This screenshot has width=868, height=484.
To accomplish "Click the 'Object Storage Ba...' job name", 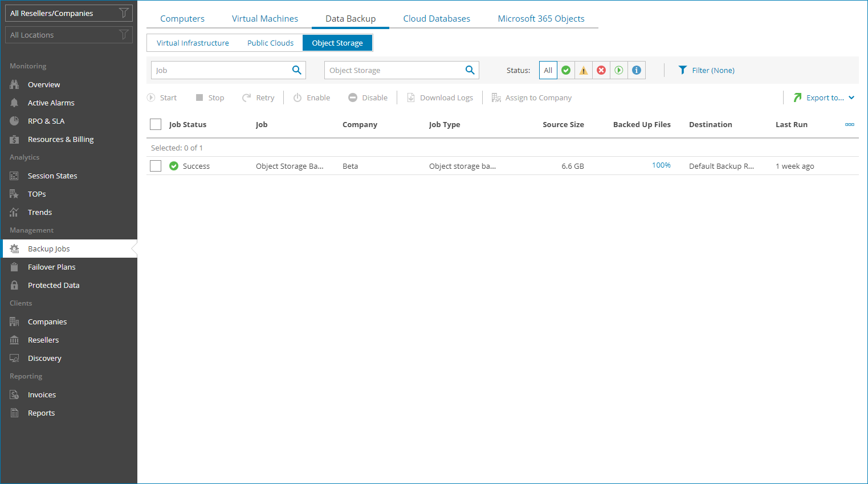I will [x=290, y=166].
